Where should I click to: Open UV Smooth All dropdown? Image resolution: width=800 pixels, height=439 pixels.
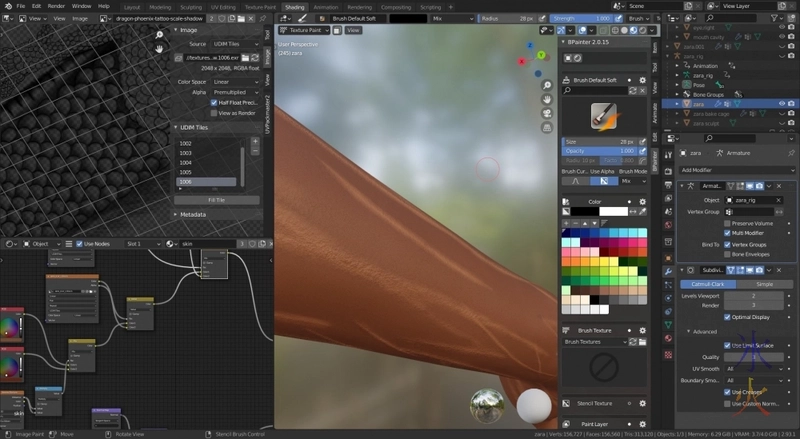tap(754, 369)
